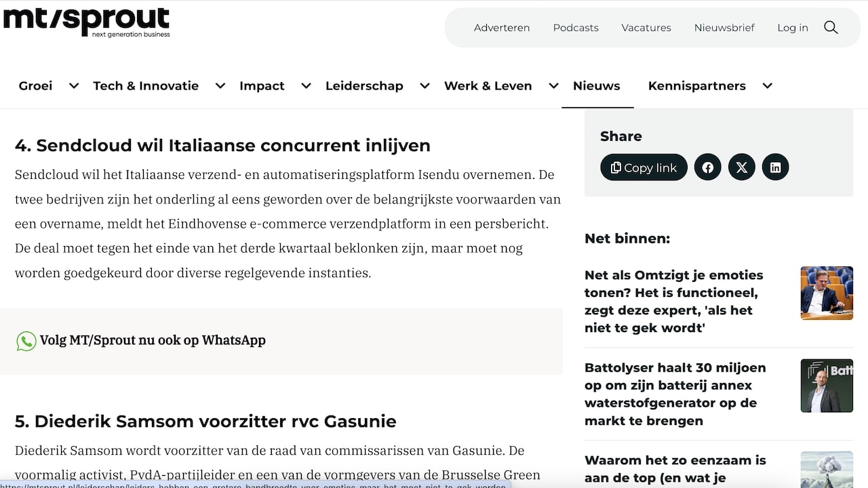View the Vacatures page

(x=646, y=28)
